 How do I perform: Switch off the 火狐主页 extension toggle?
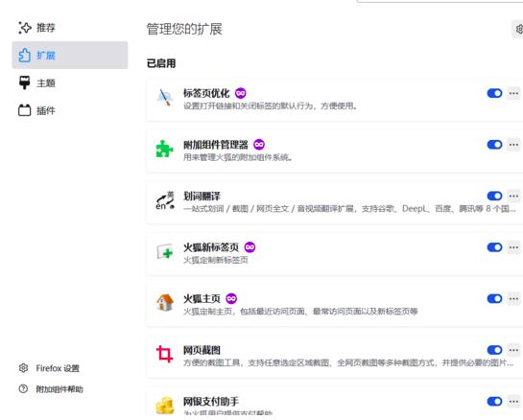[494, 298]
